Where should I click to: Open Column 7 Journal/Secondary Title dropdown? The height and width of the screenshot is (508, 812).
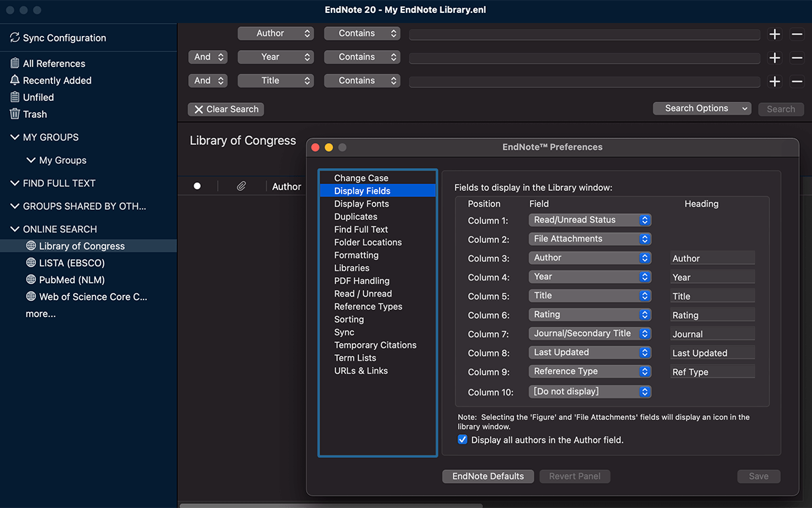590,334
